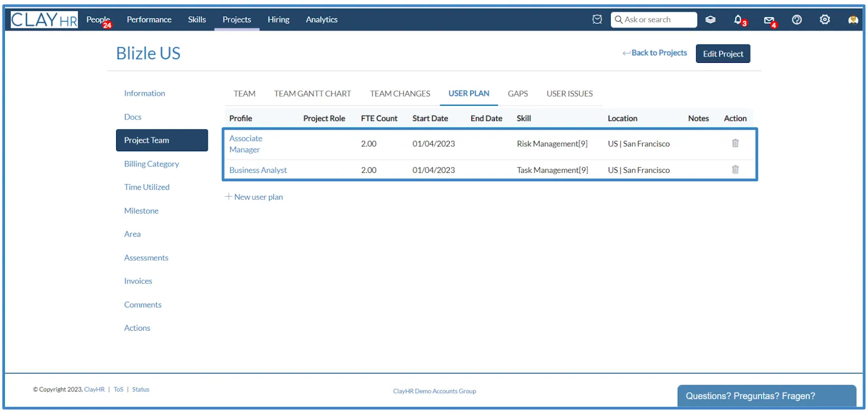Click the Blizle US project title
Image resolution: width=868 pixels, height=411 pixels.
(148, 53)
